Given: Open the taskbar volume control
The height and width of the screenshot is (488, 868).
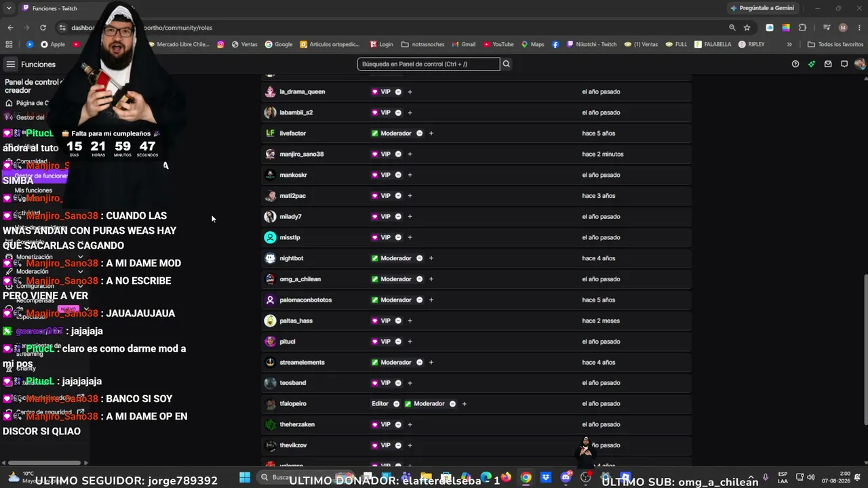Looking at the screenshot, I should click(810, 477).
